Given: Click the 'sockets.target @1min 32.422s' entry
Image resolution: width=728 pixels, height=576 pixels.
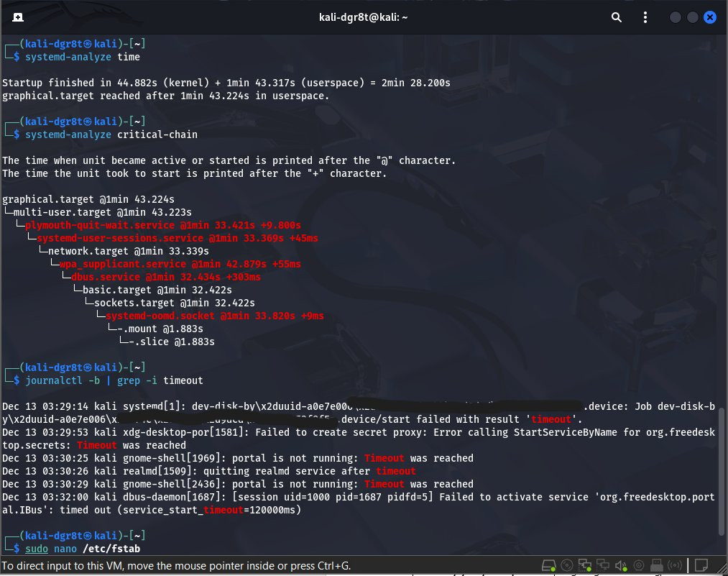Looking at the screenshot, I should [175, 303].
